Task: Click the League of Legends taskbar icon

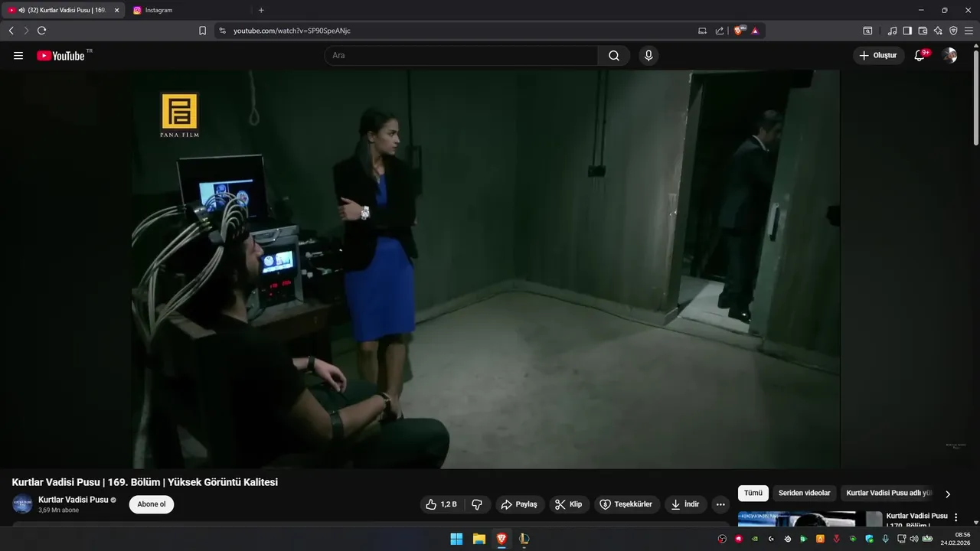Action: point(524,539)
